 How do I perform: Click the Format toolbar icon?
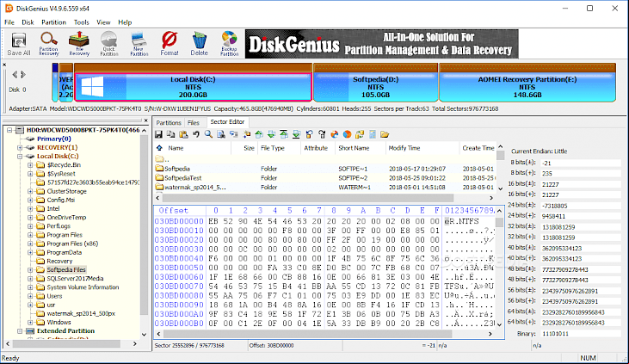point(170,44)
